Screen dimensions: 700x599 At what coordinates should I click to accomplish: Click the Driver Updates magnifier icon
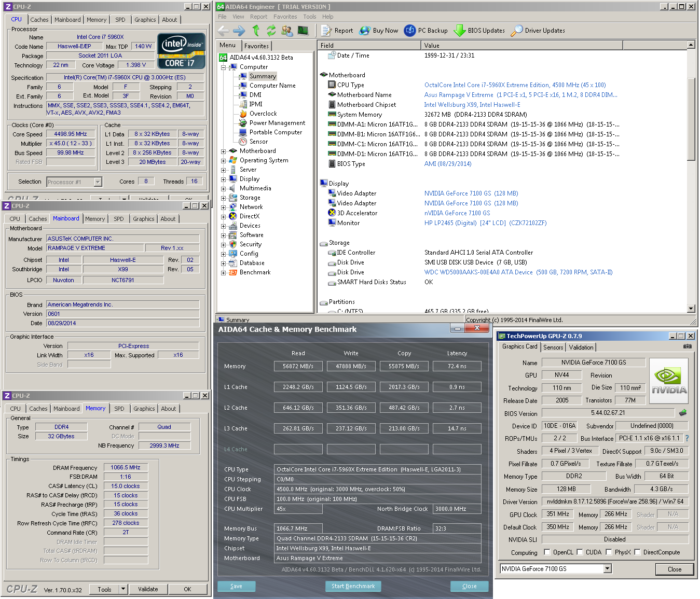(x=516, y=31)
